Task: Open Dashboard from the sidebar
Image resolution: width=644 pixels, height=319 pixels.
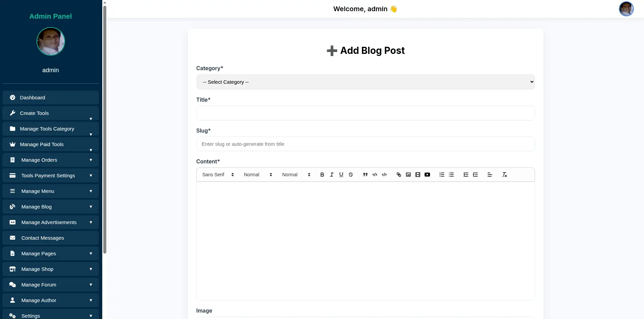Action: (x=50, y=98)
